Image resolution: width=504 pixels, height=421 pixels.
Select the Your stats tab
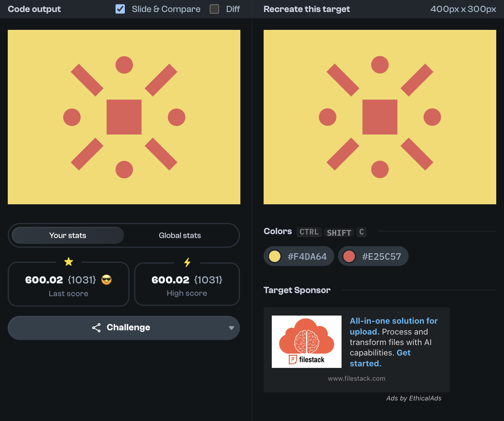point(68,235)
